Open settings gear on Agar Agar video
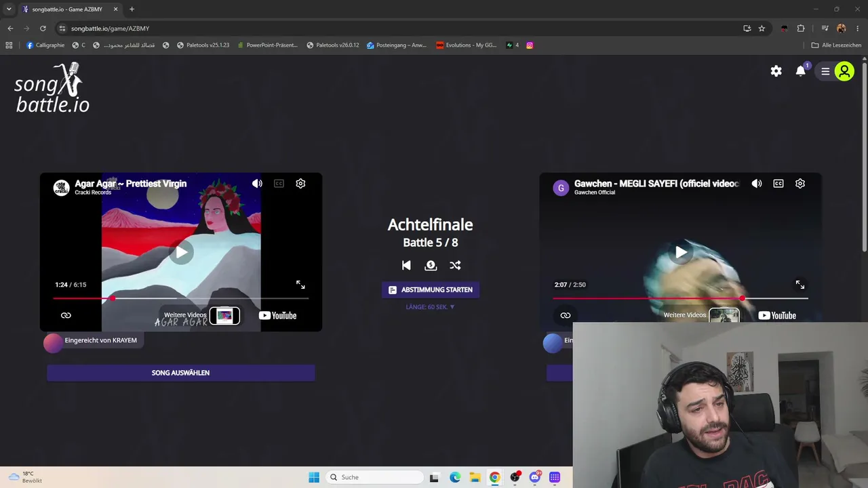Screen dimensions: 868x488 click(x=300, y=184)
